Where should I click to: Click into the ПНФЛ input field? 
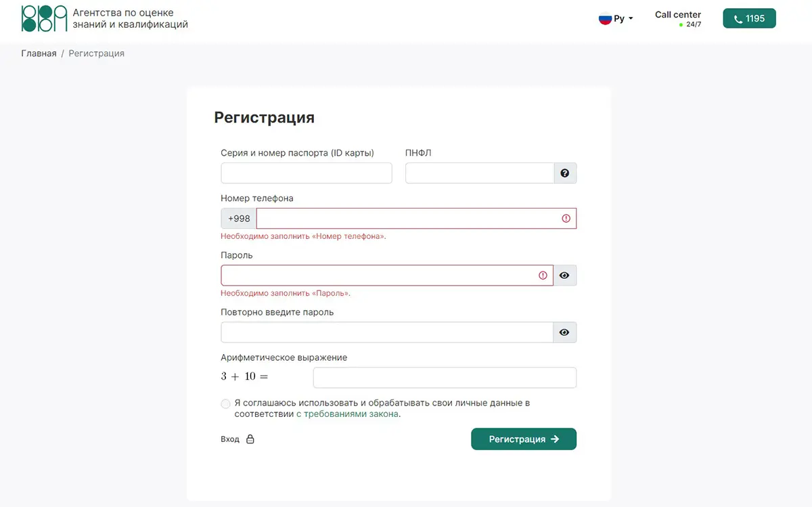(479, 173)
